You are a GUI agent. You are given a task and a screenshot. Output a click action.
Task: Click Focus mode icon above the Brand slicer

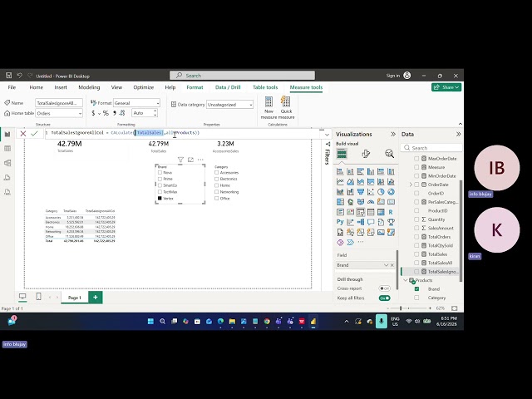coord(190,160)
